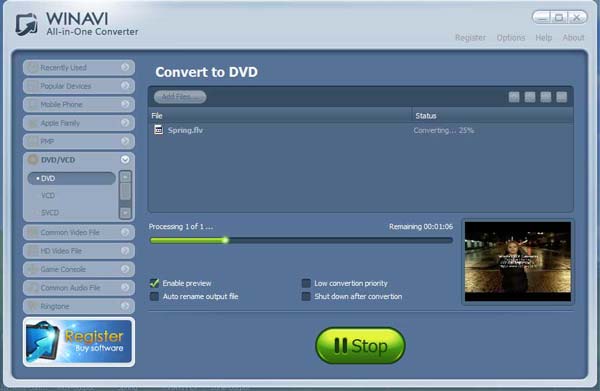Screen dimensions: 600x391
Task: Enable Shut down after convertion
Action: point(306,296)
